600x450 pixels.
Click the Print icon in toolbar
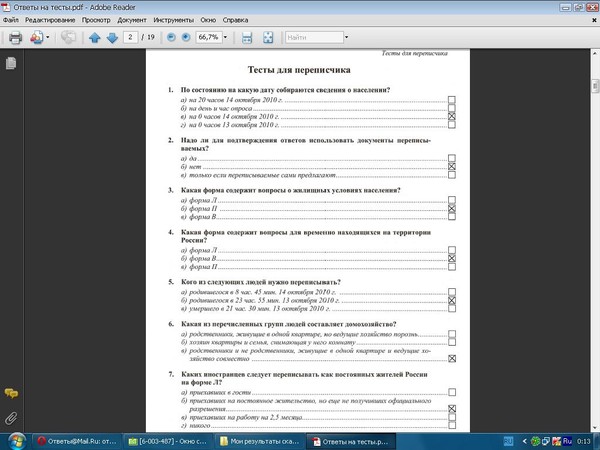(x=15, y=38)
